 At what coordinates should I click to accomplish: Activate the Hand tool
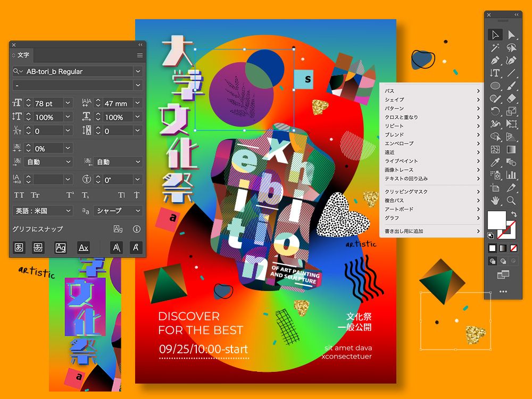[x=495, y=201]
